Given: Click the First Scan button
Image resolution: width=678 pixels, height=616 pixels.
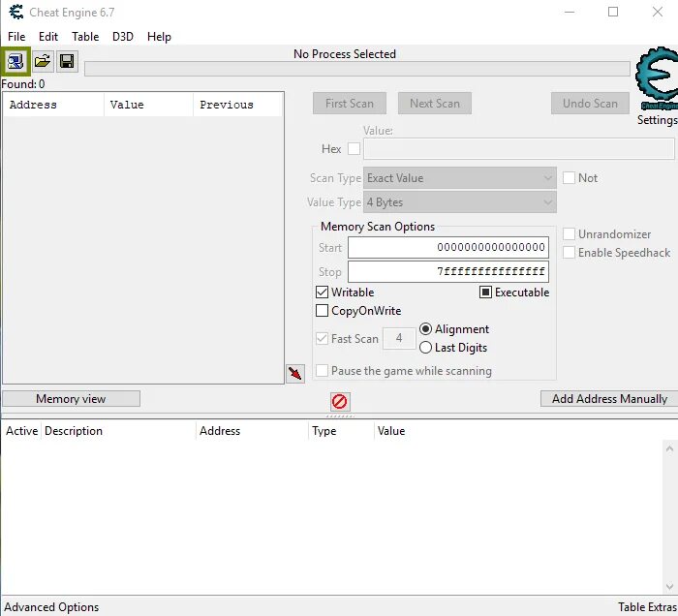Looking at the screenshot, I should (x=350, y=104).
